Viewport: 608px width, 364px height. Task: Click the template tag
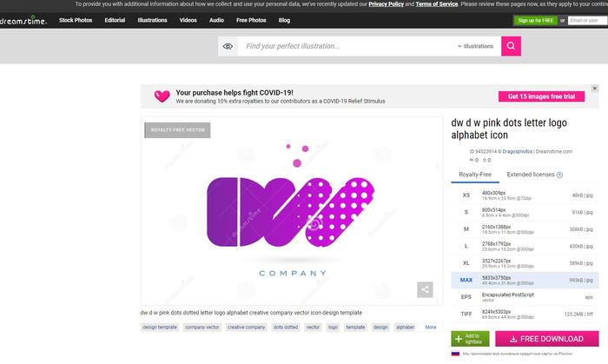tap(355, 328)
